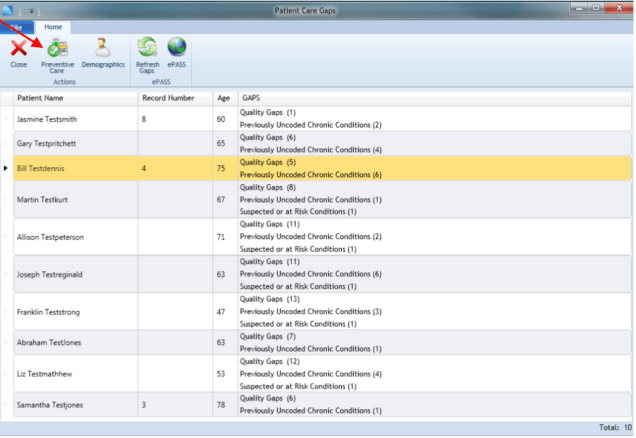Screen dimensions: 636x438
Task: Open Preventive Care from the ribbon
Action: coord(57,52)
